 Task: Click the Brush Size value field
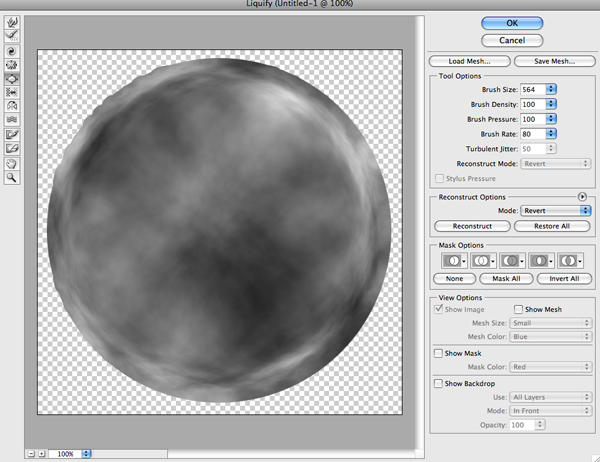(533, 89)
